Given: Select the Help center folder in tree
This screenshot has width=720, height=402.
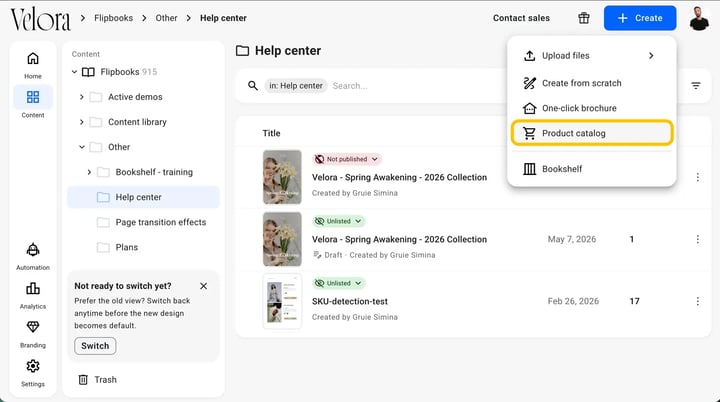Looking at the screenshot, I should (x=143, y=197).
